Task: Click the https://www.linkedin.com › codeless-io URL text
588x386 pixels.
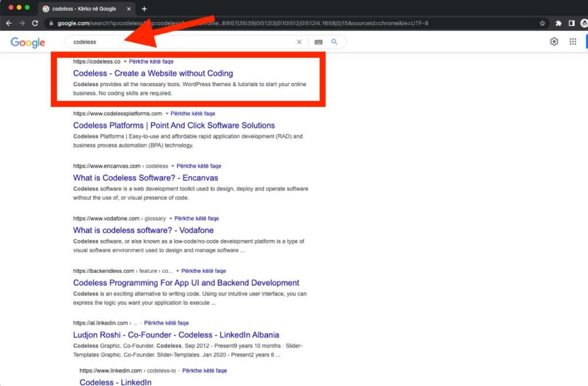Action: click(127, 370)
